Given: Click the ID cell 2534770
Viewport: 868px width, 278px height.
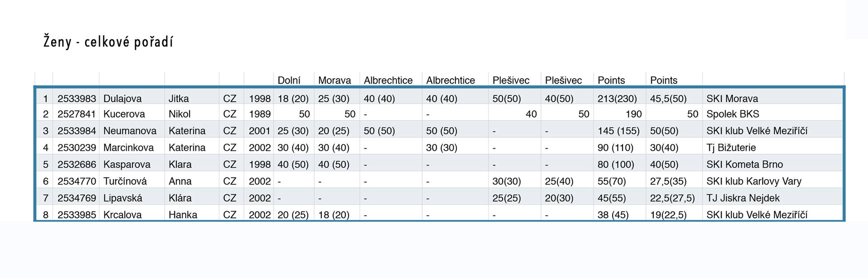Looking at the screenshot, I should (x=76, y=181).
